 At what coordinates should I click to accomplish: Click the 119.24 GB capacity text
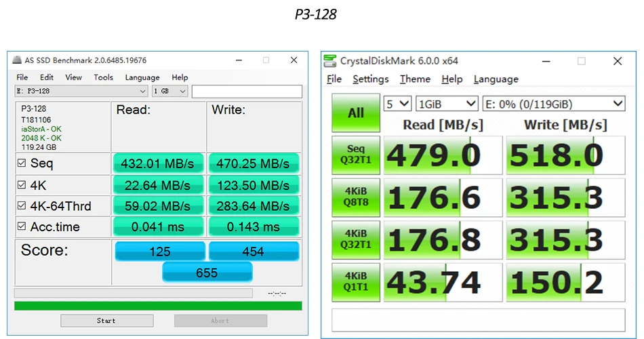39,147
